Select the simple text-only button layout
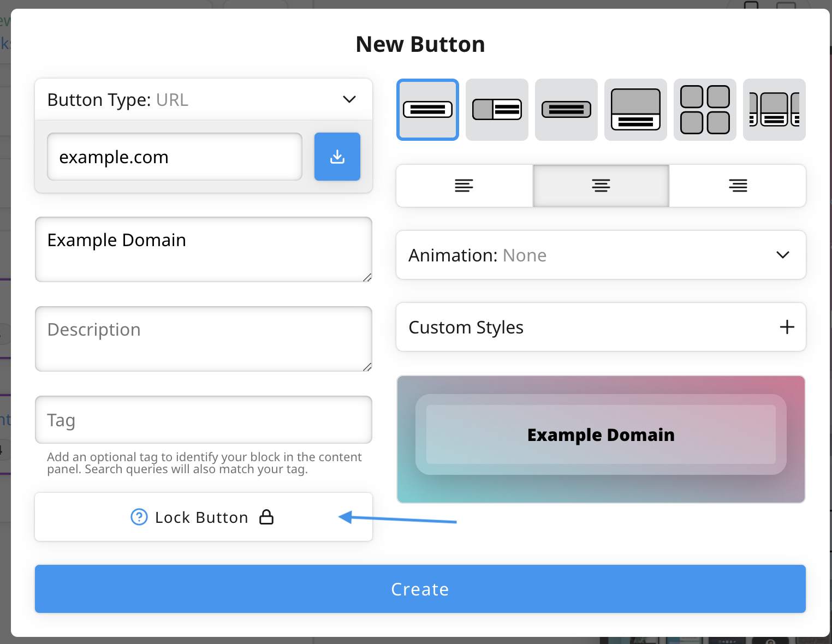Screen dimensions: 832x644 click(427, 110)
